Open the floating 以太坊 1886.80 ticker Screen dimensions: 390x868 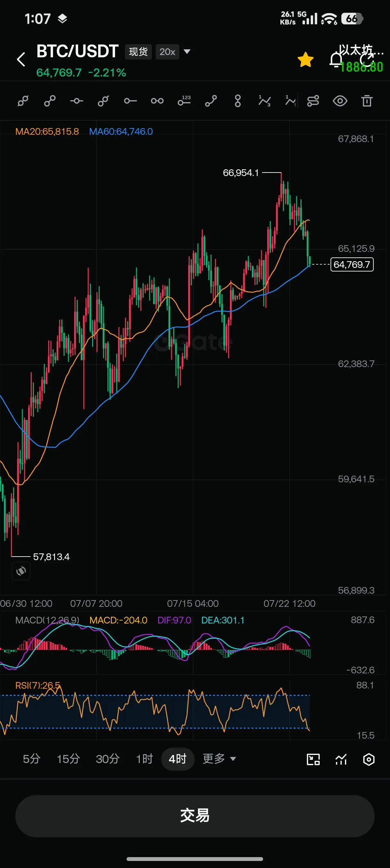(361, 59)
